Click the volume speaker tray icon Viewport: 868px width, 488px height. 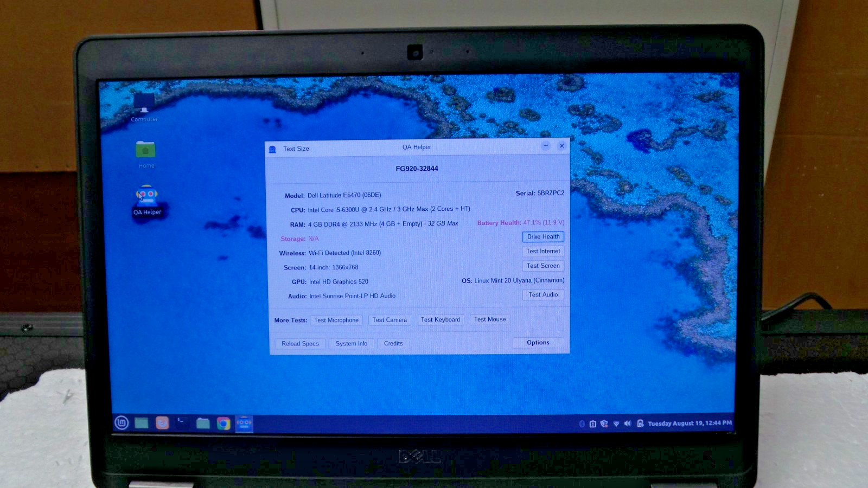628,423
